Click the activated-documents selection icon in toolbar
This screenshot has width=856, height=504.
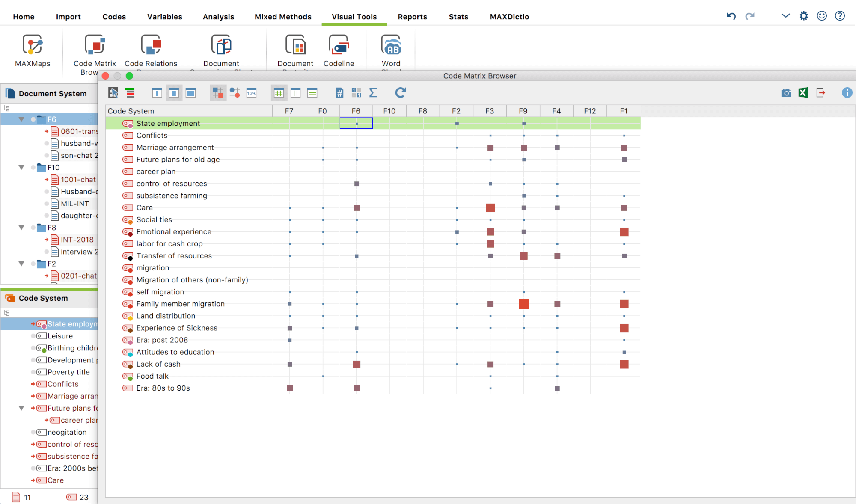tap(113, 93)
